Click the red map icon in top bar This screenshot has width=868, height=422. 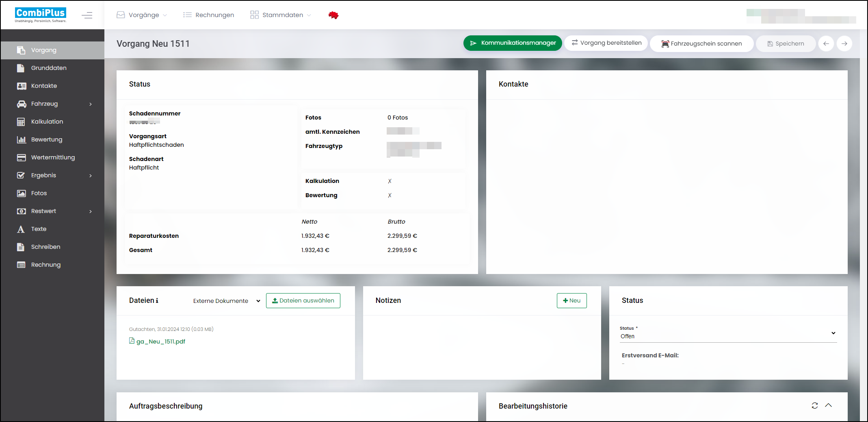(333, 15)
